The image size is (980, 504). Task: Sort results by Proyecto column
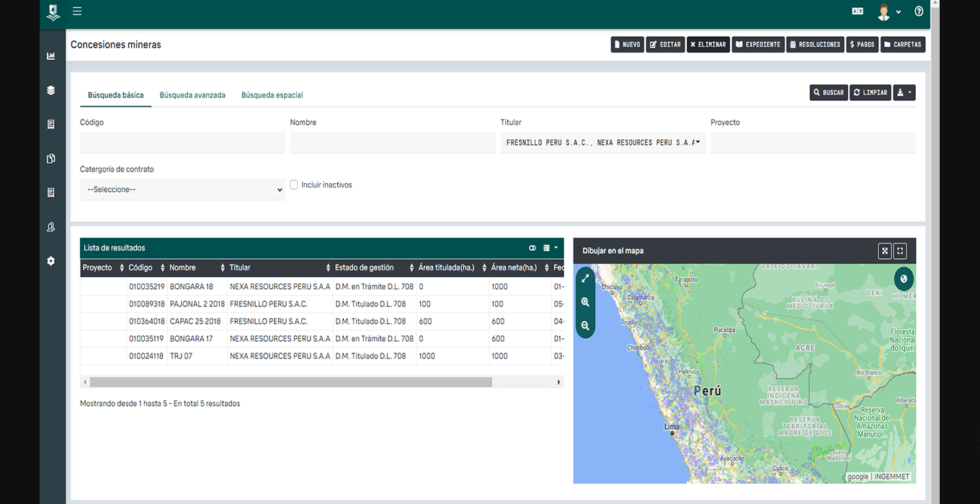103,268
